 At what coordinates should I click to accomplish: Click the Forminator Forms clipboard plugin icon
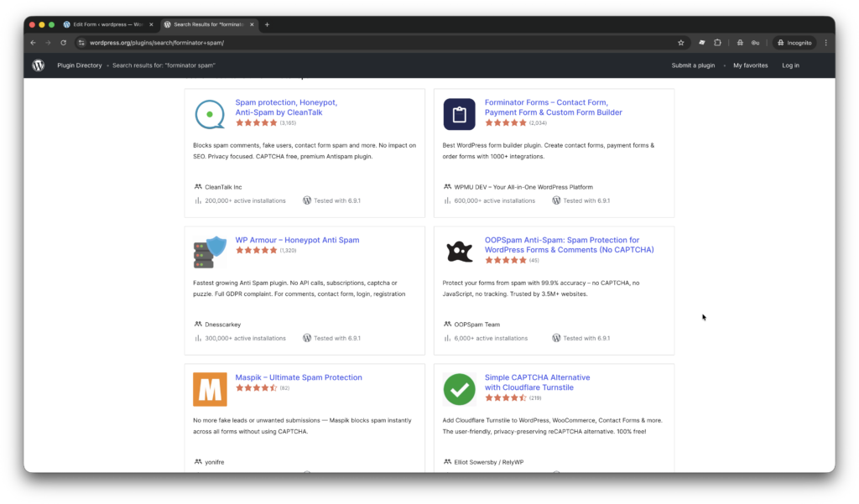point(459,113)
